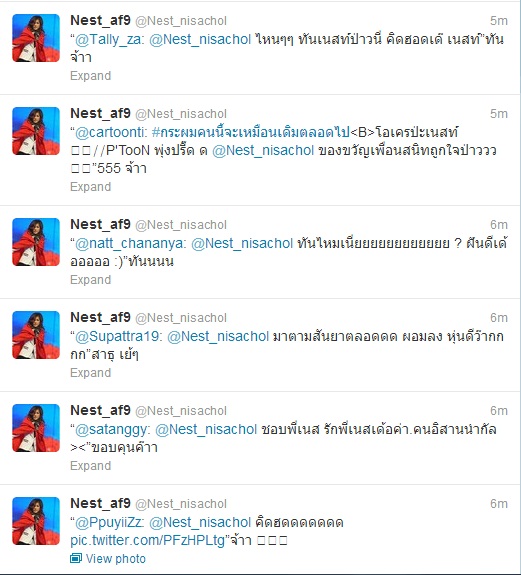Expand the tweet quoting @satanggy
Screen dimensions: 521x575
pyautogui.click(x=91, y=465)
